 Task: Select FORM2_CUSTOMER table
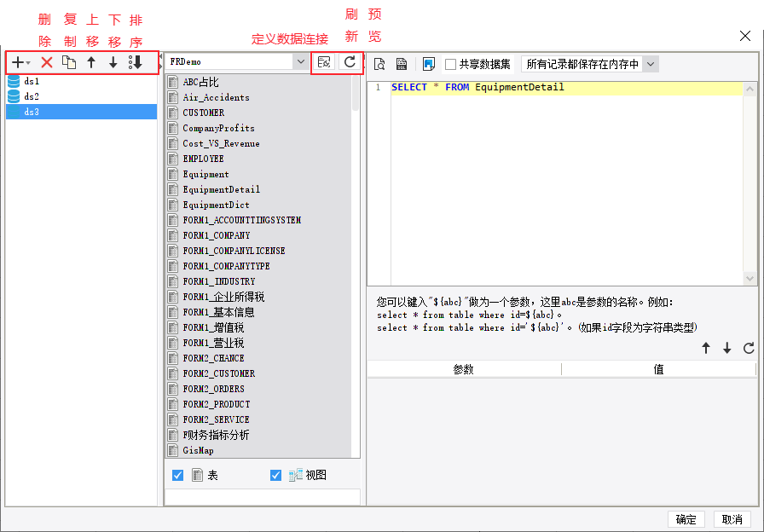pyautogui.click(x=258, y=373)
